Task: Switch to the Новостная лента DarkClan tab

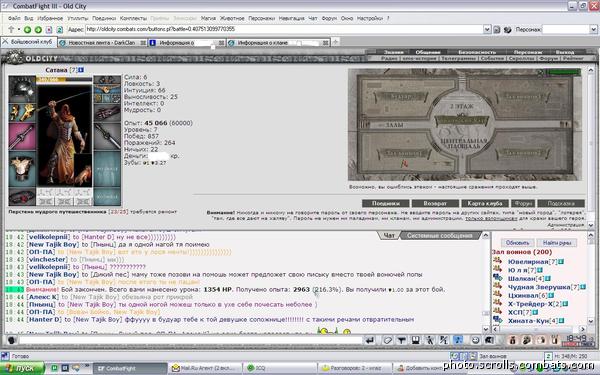Action: [x=102, y=43]
